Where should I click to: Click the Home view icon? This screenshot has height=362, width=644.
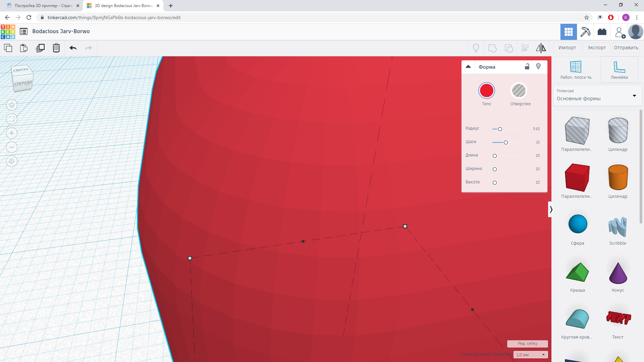click(x=12, y=105)
